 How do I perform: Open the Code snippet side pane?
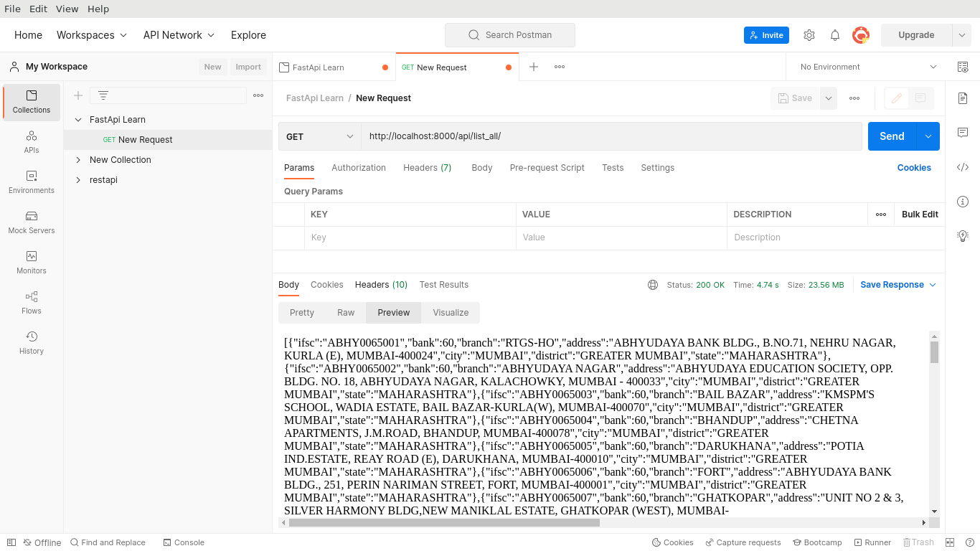(x=963, y=167)
